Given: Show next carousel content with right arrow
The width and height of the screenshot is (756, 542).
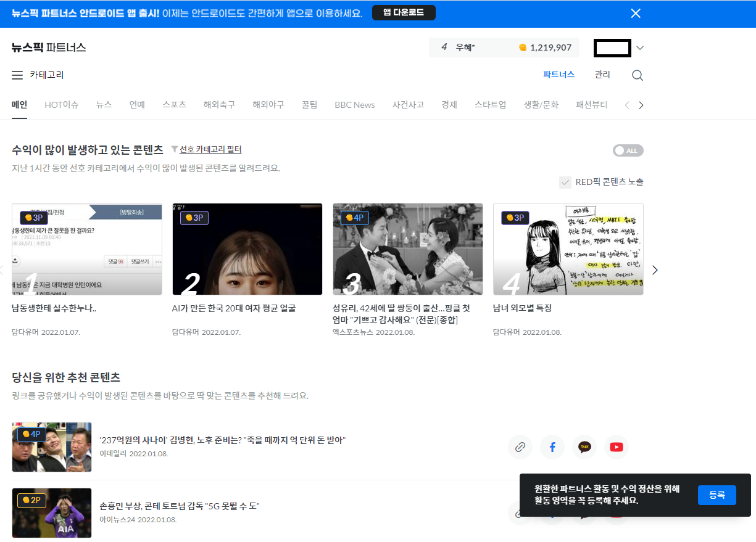Looking at the screenshot, I should coord(655,270).
